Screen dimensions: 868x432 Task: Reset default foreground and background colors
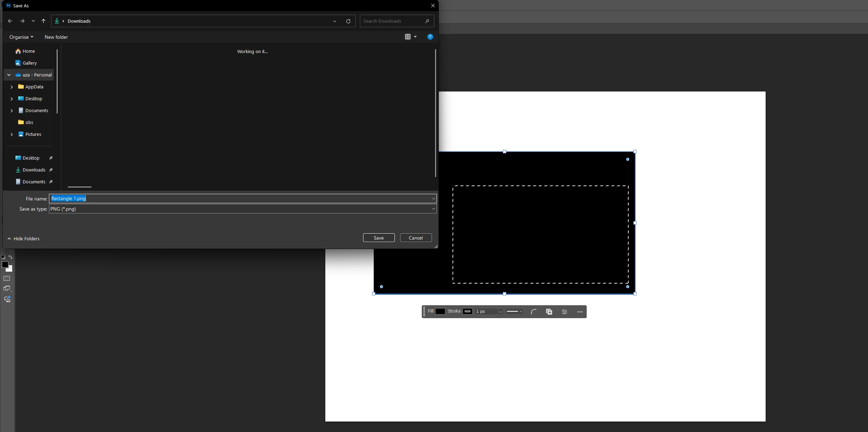click(3, 257)
